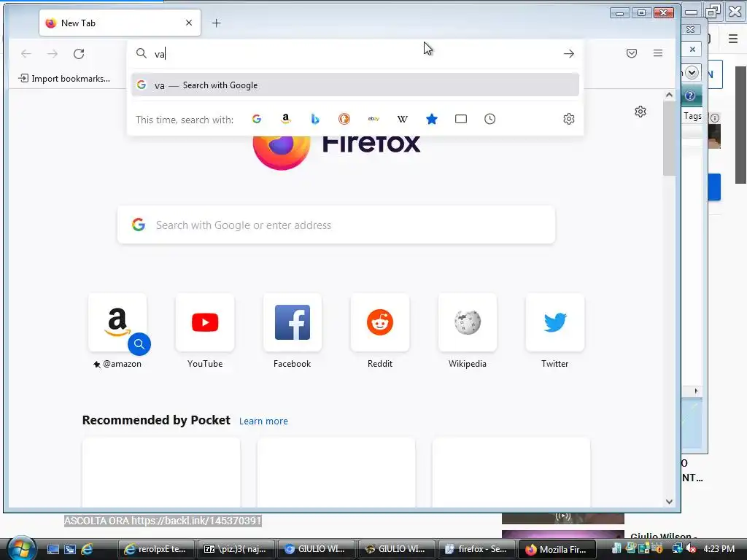The image size is (747, 560).
Task: Choose Bing one-off search icon
Action: (315, 119)
